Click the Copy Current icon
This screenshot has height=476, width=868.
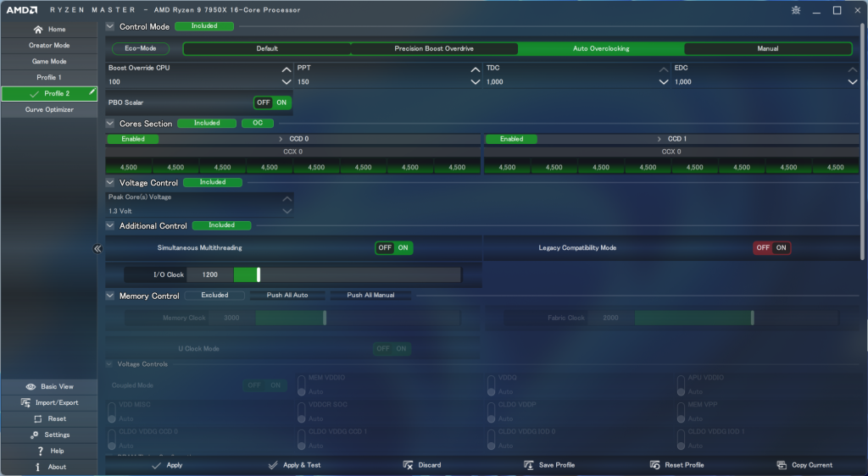point(782,465)
